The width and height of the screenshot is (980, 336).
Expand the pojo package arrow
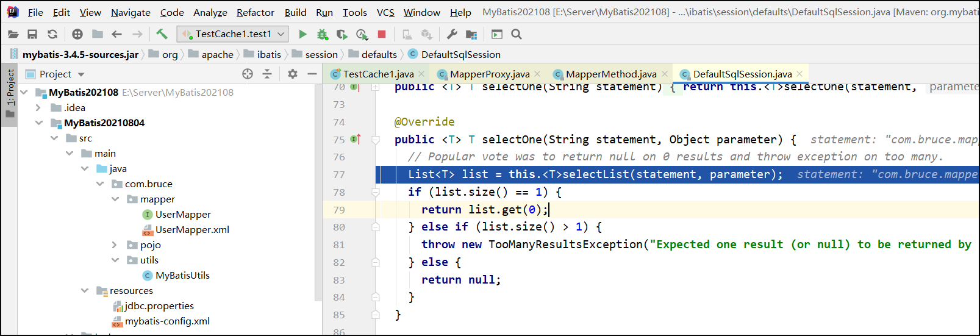pyautogui.click(x=115, y=245)
